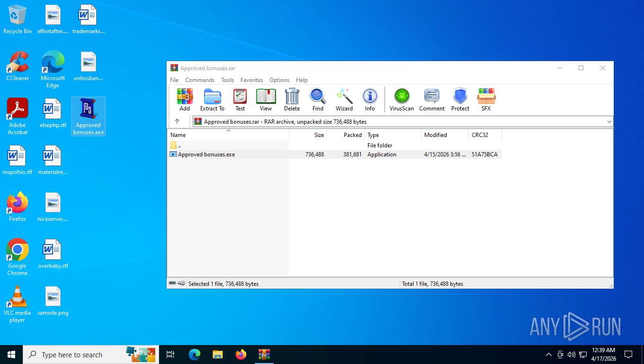Select the parent folder '..' row
Image resolution: width=644 pixels, height=364 pixels.
[335, 146]
